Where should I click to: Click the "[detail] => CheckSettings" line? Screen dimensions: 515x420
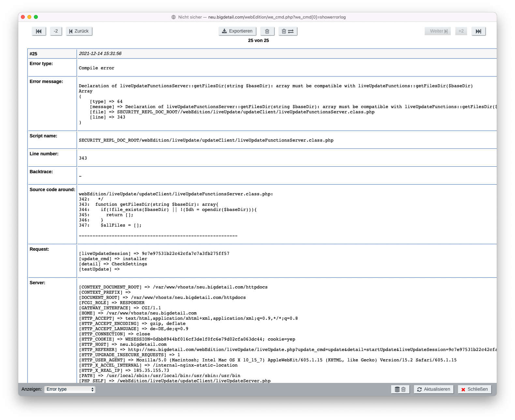click(x=113, y=264)
